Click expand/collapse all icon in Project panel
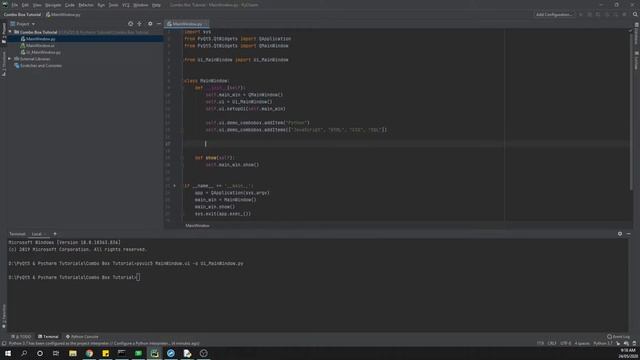The image size is (640, 360). [x=140, y=24]
